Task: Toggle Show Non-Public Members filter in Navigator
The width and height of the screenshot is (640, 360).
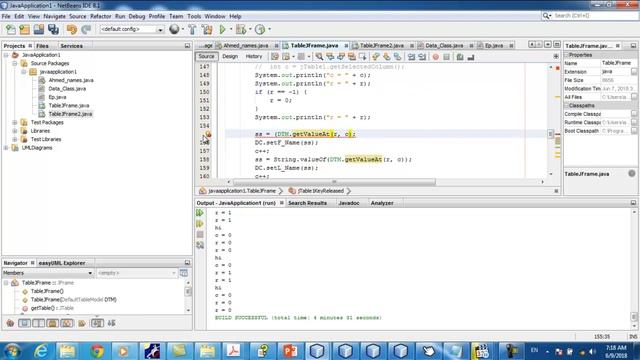Action: tap(53, 323)
